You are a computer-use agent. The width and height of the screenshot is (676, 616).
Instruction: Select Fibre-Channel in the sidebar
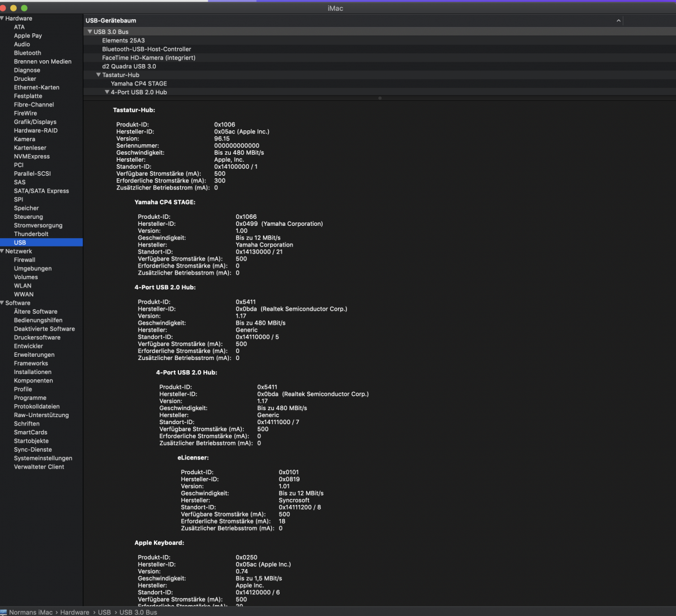(x=33, y=105)
